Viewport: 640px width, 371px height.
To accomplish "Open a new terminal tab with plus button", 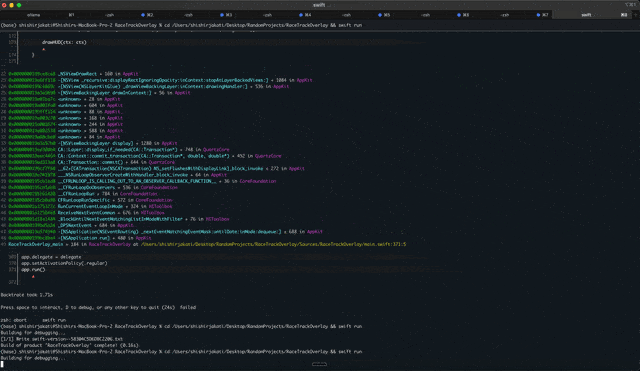I will pyautogui.click(x=636, y=15).
